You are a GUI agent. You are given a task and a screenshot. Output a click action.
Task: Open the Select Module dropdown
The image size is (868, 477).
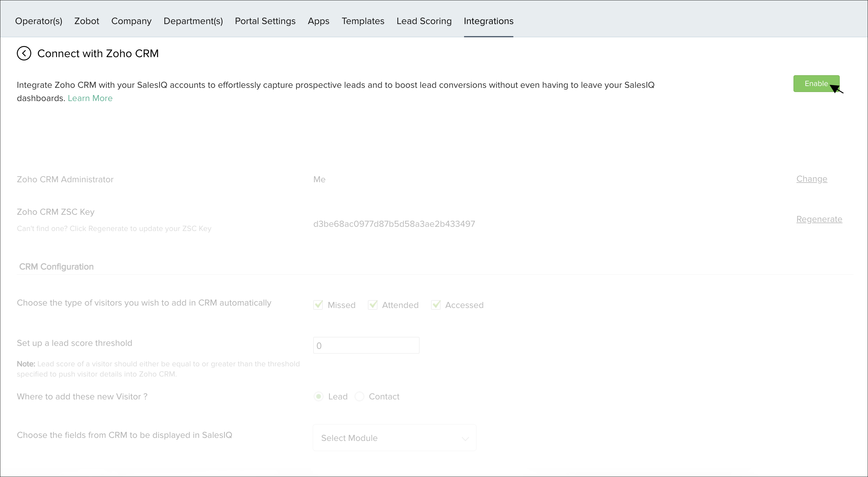click(395, 438)
